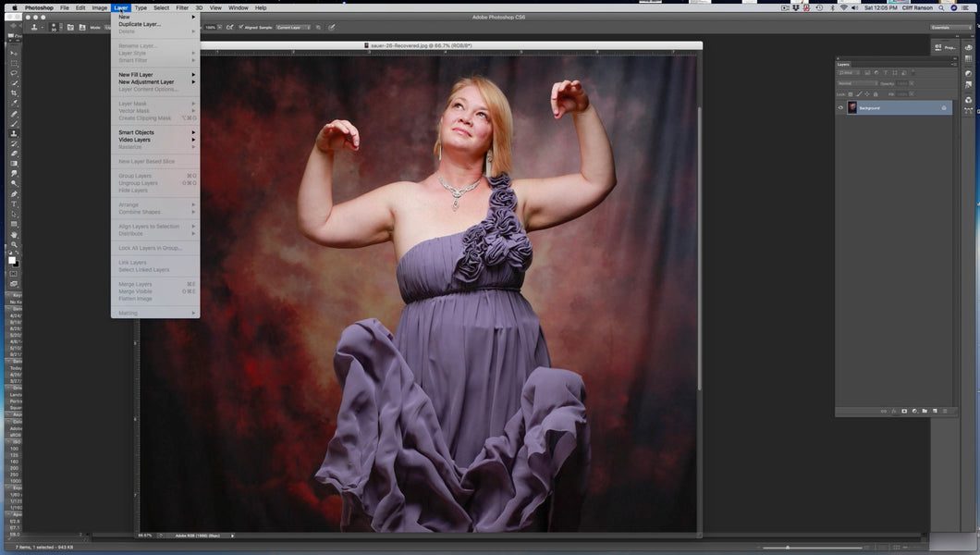Toggle lock transparent pixels in Layers panel
Viewport: 980px width, 555px height.
pyautogui.click(x=851, y=94)
